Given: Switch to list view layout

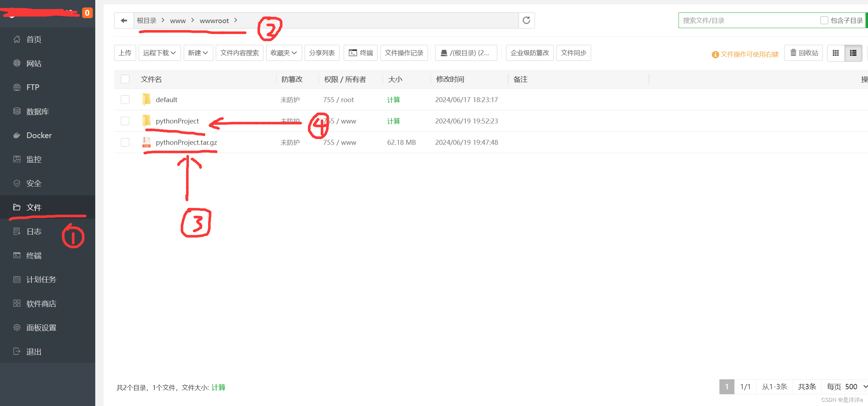Looking at the screenshot, I should pos(853,53).
